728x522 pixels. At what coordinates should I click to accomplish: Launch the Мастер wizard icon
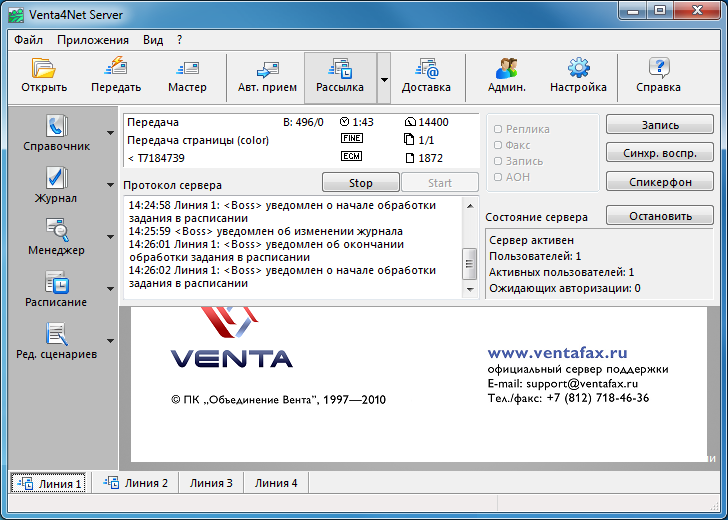(x=188, y=69)
